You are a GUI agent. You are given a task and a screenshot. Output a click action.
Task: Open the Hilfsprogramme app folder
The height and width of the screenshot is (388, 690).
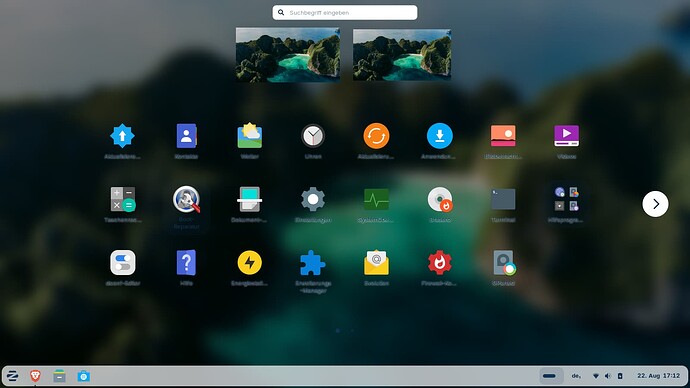coord(566,199)
